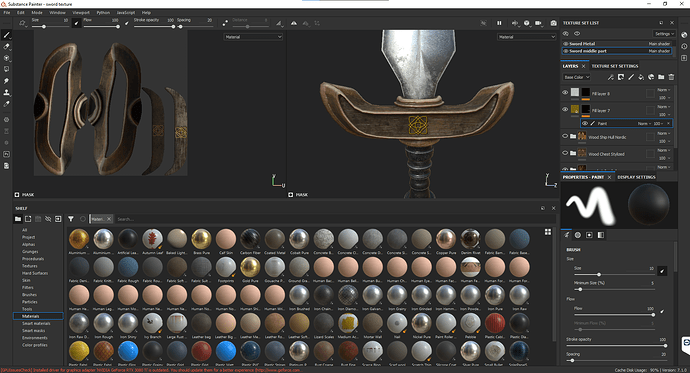Open the Base Color channel dropdown
Screen dimensions: 690x373
[x=576, y=77]
